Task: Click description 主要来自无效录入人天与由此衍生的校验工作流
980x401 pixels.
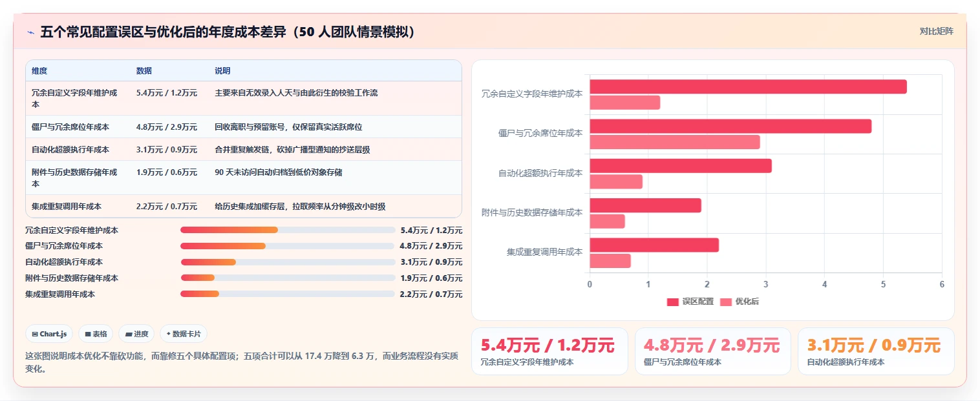Action: 296,93
